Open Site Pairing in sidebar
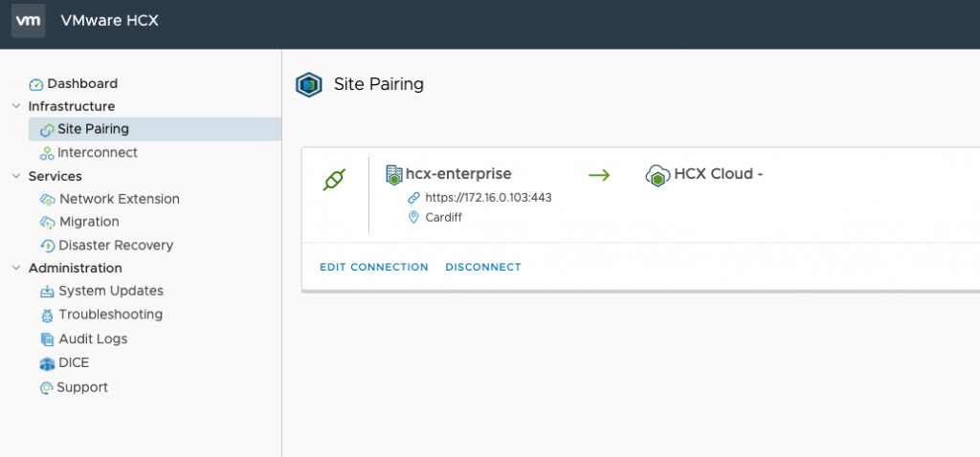Viewport: 980px width, 457px height. [93, 129]
